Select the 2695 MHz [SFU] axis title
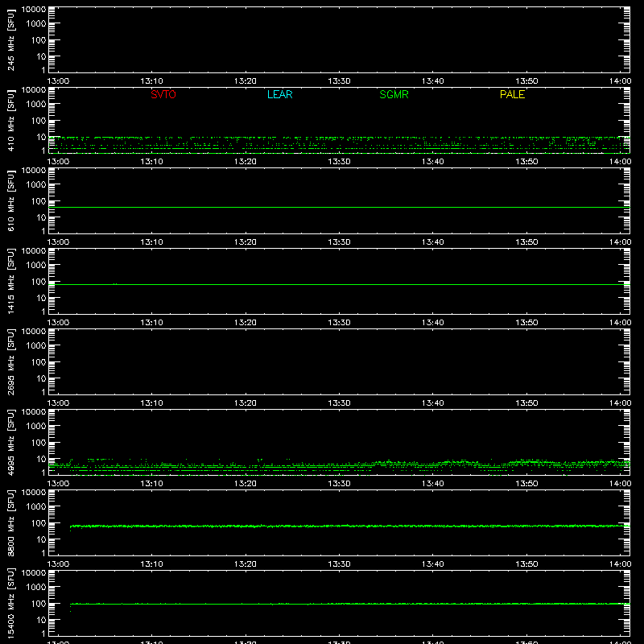 (11, 361)
